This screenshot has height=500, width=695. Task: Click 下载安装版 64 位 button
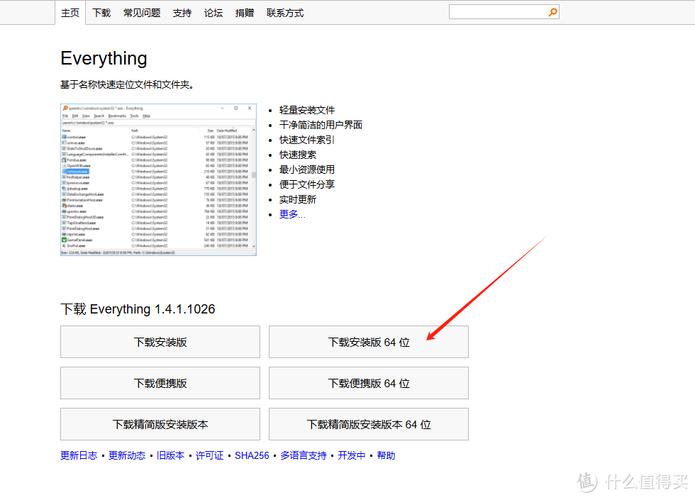(x=368, y=342)
